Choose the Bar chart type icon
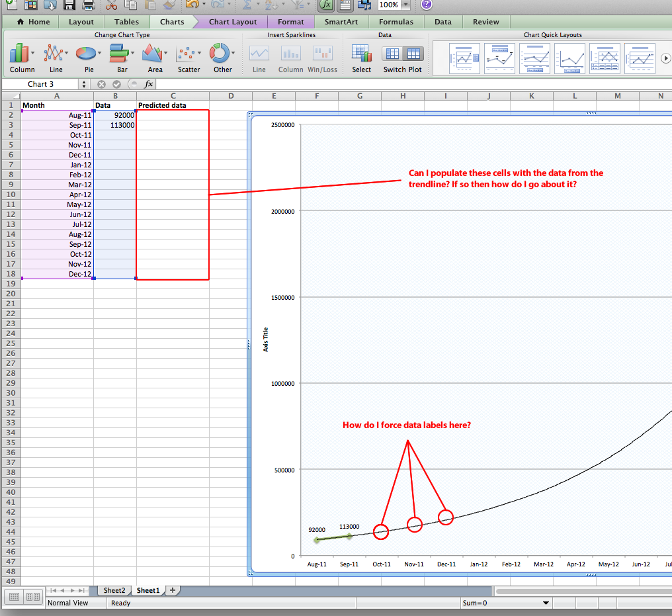 pos(118,53)
